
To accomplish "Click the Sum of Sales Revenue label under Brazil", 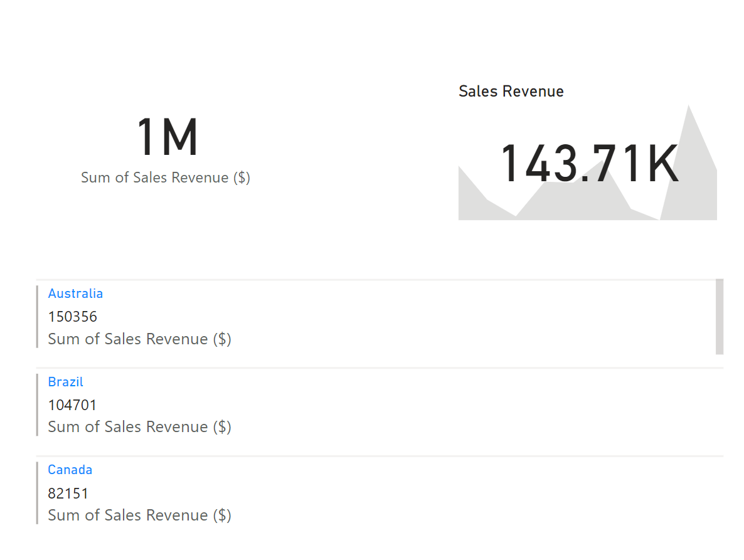I will (139, 427).
